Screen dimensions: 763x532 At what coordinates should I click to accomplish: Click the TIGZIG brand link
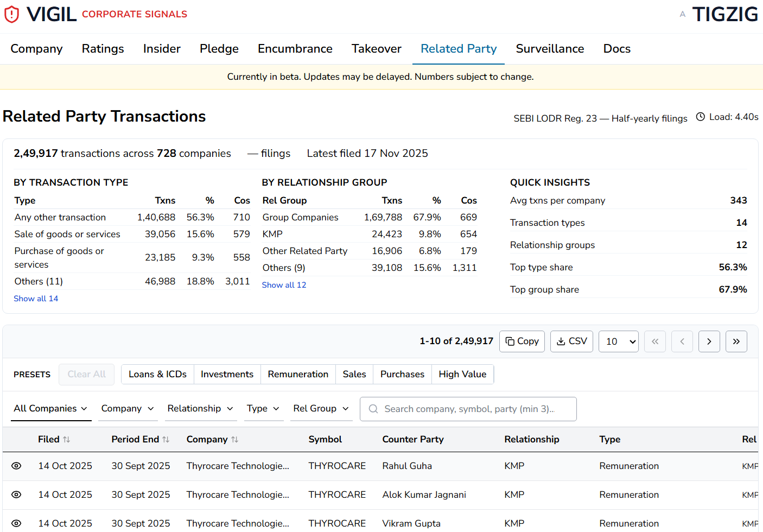pyautogui.click(x=725, y=15)
